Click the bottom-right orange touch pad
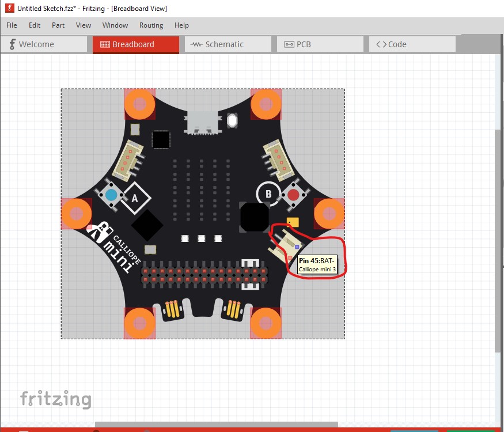Image resolution: width=504 pixels, height=432 pixels. (266, 323)
